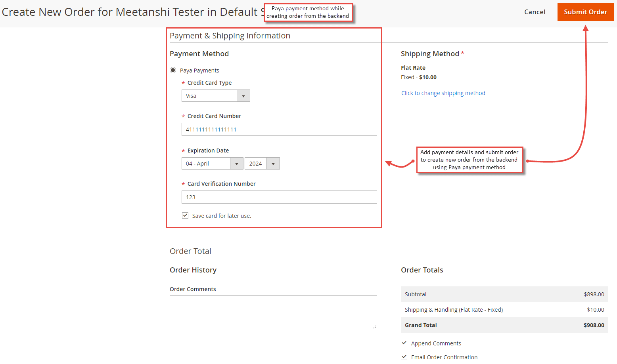Click the Order Comments text area
Screen dimensions: 617x364
pos(273,312)
